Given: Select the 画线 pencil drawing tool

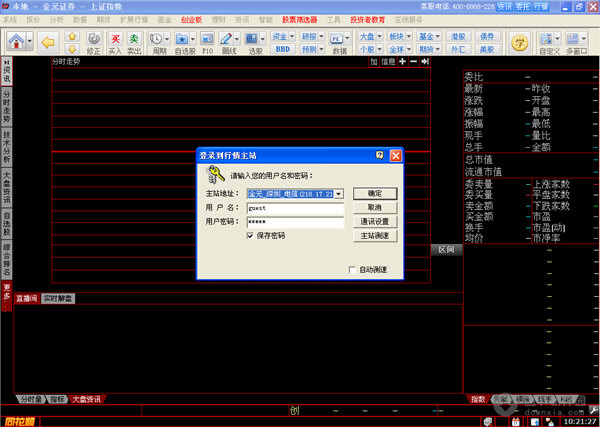Looking at the screenshot, I should 226,39.
